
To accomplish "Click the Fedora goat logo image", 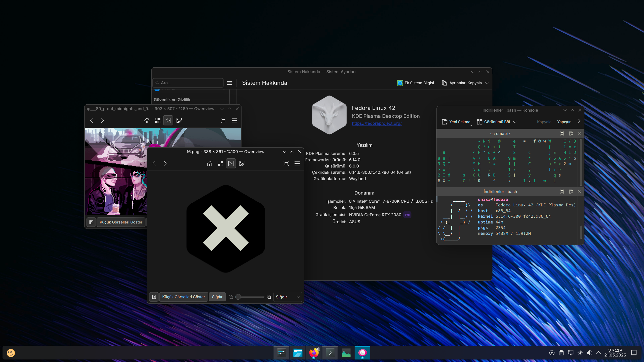I will click(x=329, y=115).
